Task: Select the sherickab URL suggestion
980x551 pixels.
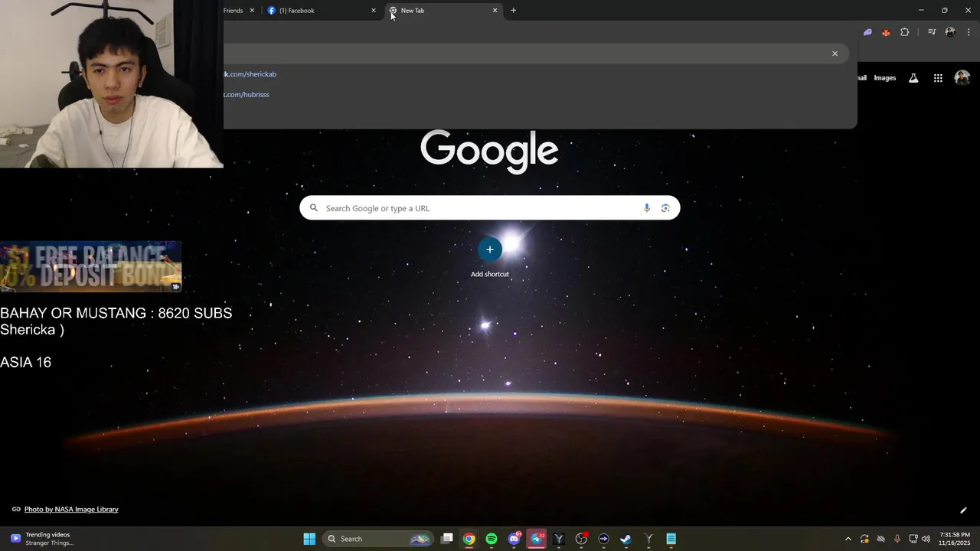Action: tap(540, 74)
